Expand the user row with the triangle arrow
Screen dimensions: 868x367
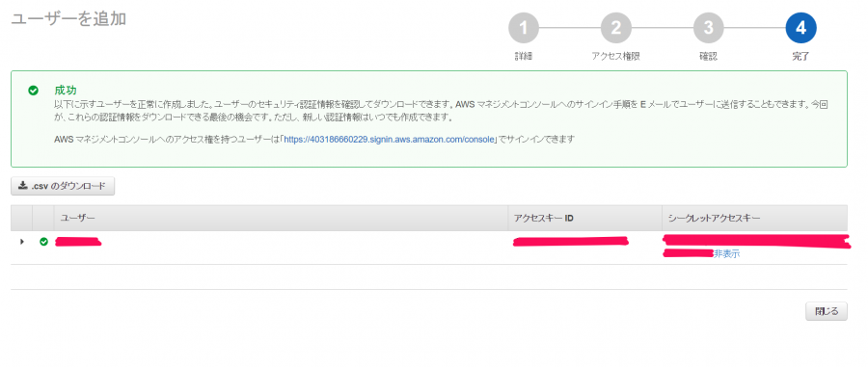click(x=22, y=242)
